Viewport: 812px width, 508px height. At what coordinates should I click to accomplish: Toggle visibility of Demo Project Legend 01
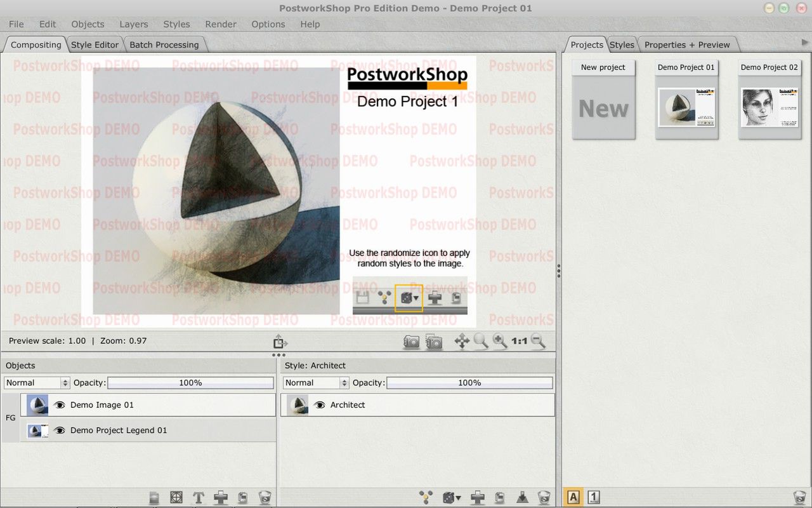[x=60, y=431]
